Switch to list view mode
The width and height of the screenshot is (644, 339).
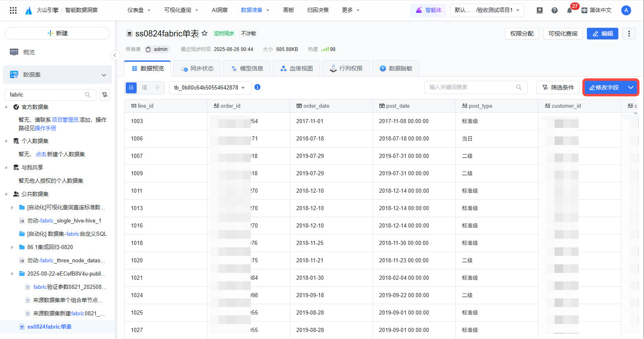[x=144, y=87]
